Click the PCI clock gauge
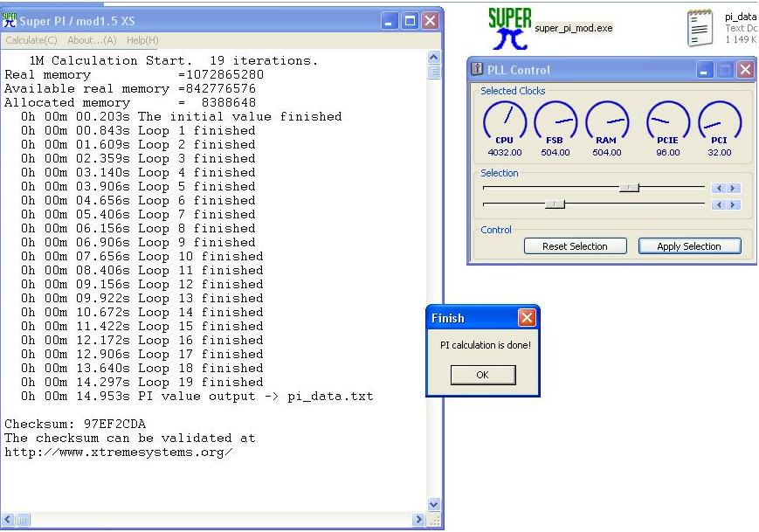This screenshot has width=759, height=532. [720, 122]
